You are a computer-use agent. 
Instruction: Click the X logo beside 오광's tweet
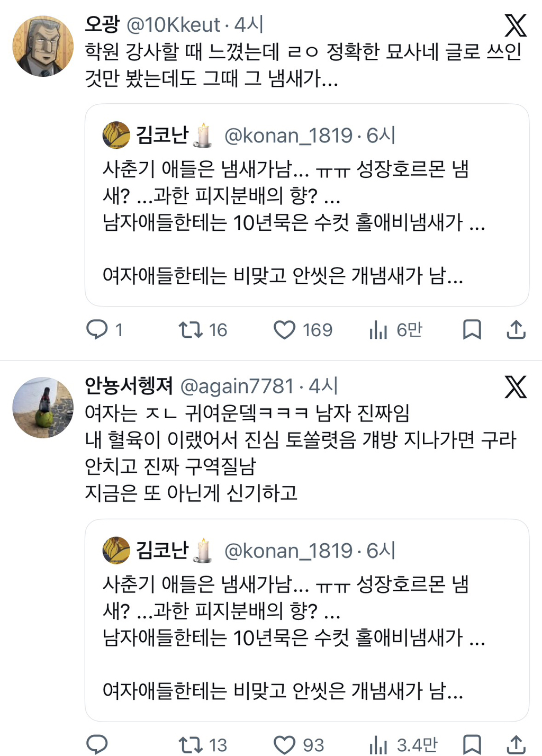click(515, 25)
